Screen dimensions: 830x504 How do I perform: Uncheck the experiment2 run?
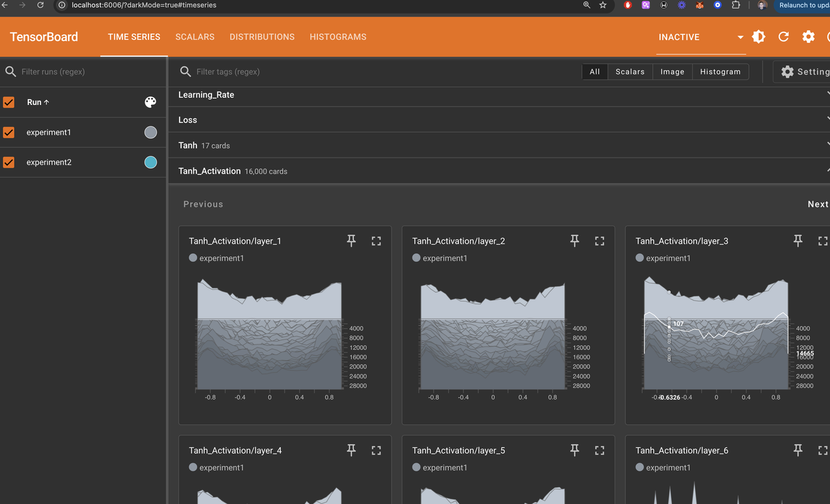pyautogui.click(x=8, y=162)
